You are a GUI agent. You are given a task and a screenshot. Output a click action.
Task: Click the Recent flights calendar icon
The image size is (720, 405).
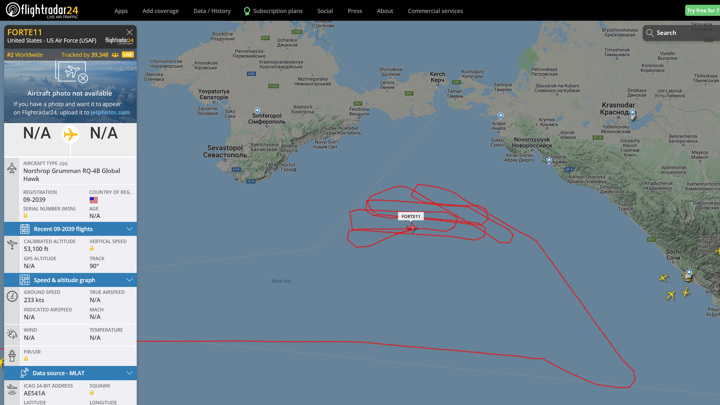pyautogui.click(x=25, y=229)
